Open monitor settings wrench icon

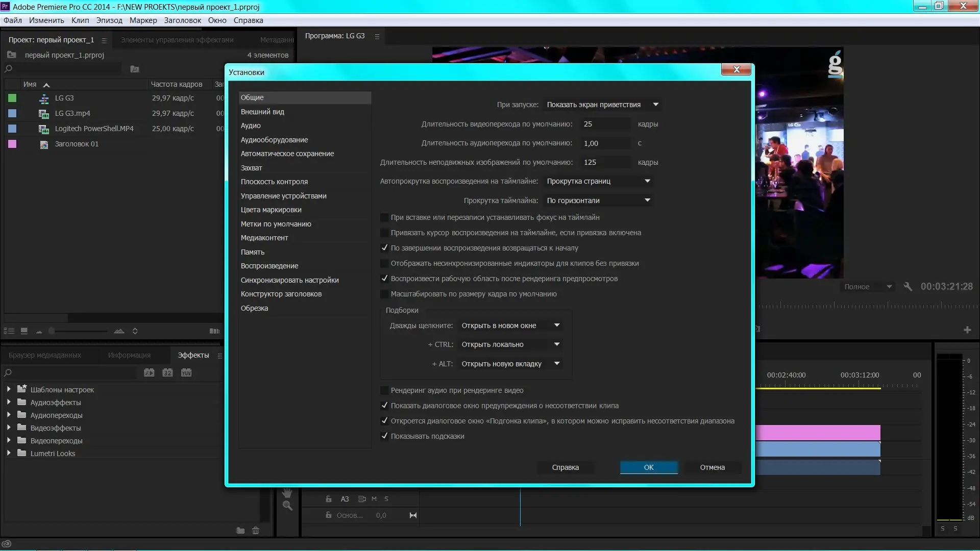[908, 287]
